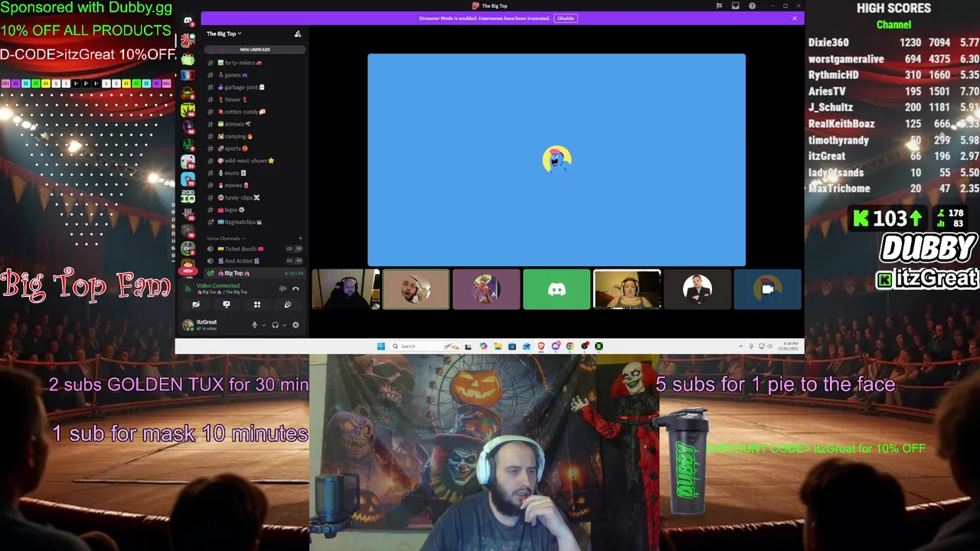Select the tan-background participant tile
The width and height of the screenshot is (980, 551).
click(416, 289)
